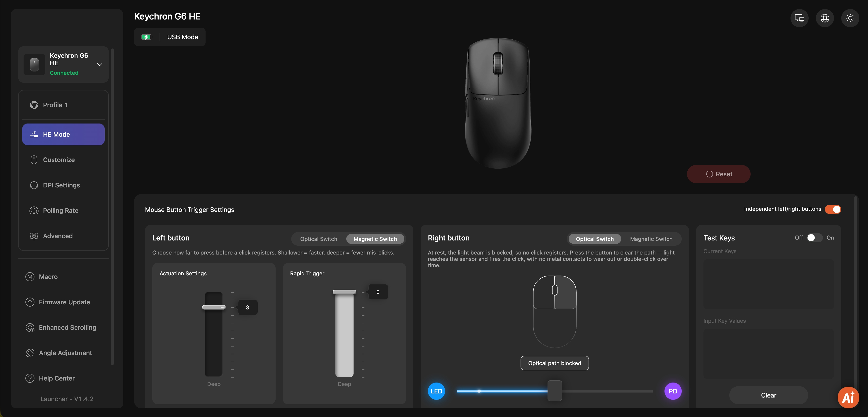Click the Help Center question icon
This screenshot has width=868, height=417.
coord(30,378)
